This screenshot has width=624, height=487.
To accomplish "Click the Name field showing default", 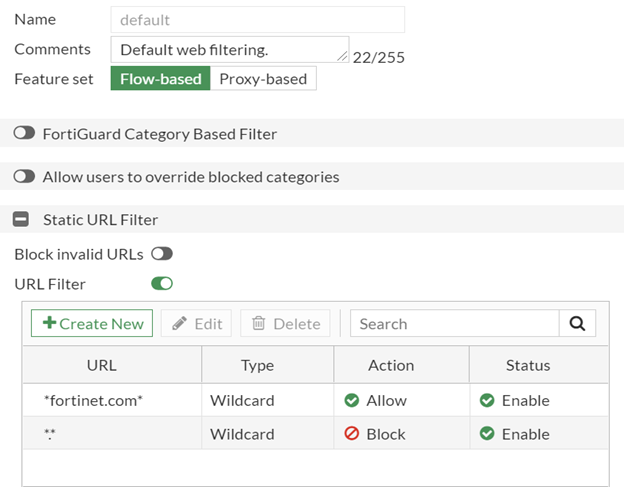I will pyautogui.click(x=257, y=19).
